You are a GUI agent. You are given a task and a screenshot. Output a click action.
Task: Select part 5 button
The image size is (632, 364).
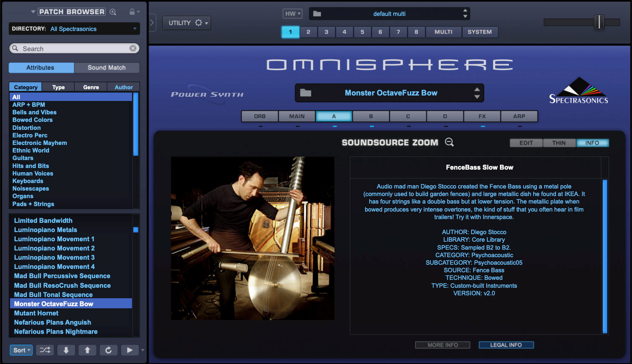point(363,32)
